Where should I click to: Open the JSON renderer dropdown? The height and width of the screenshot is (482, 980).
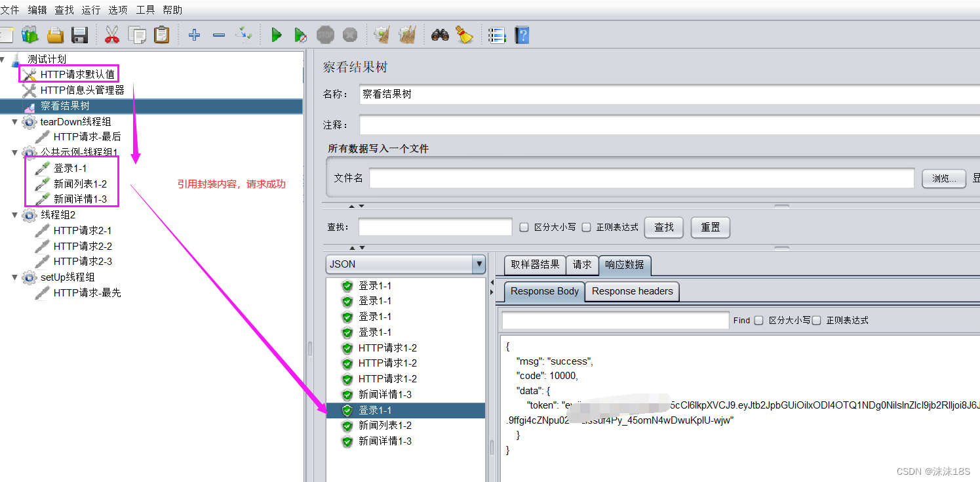[478, 264]
